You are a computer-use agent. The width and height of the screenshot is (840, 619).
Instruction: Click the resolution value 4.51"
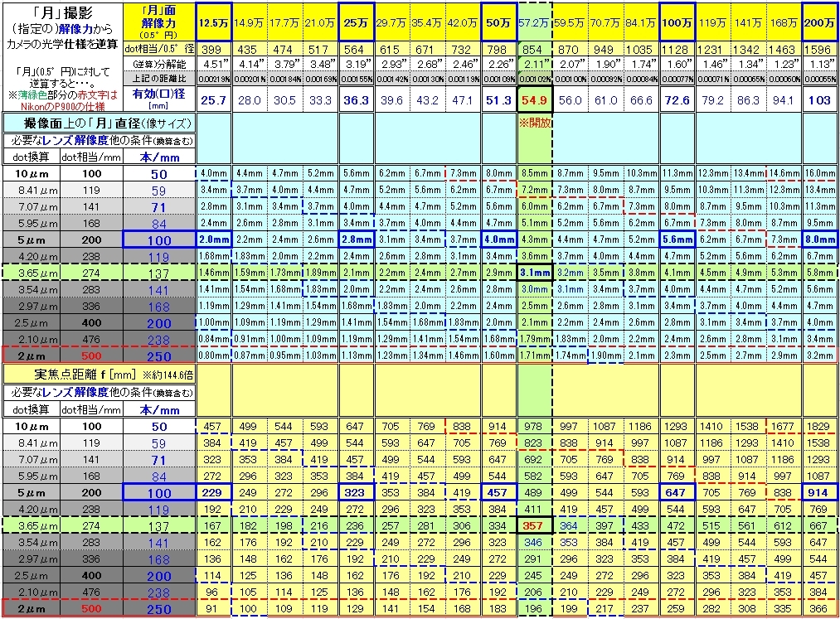[x=214, y=65]
